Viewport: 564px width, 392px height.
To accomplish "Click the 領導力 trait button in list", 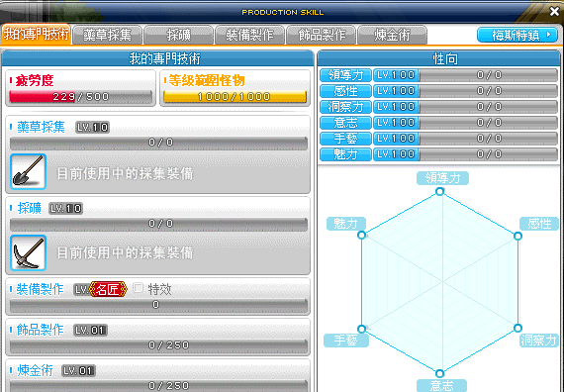I will 345,75.
